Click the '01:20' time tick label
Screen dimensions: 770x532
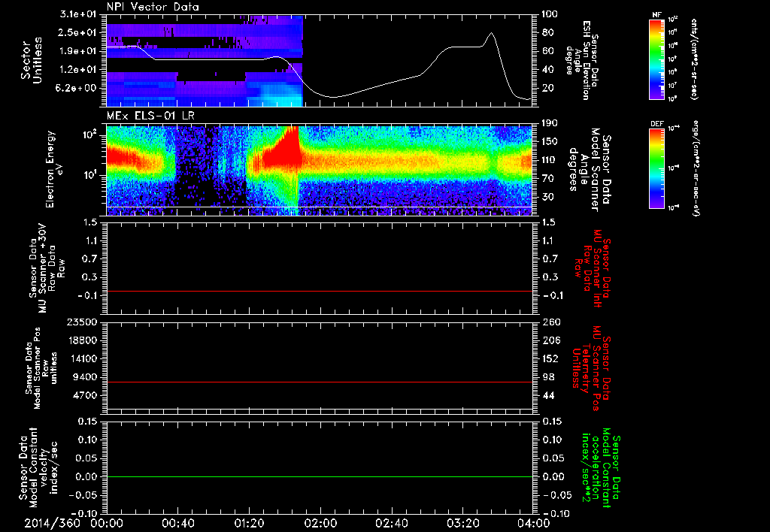coord(249,523)
